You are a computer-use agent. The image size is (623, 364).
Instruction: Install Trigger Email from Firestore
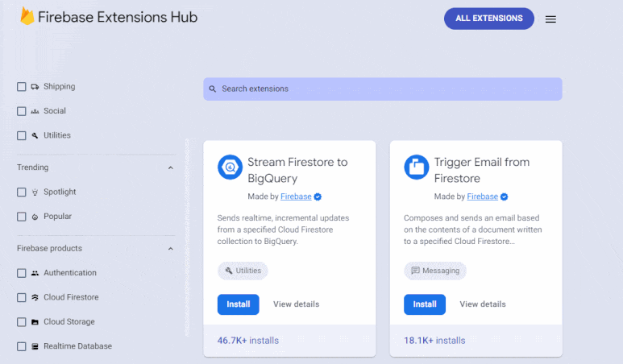pyautogui.click(x=425, y=304)
